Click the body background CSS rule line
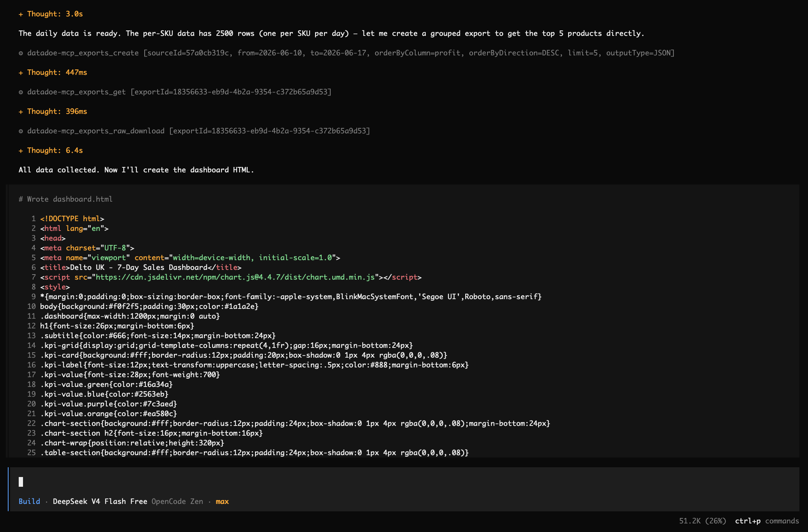Image resolution: width=808 pixels, height=532 pixels. (149, 307)
